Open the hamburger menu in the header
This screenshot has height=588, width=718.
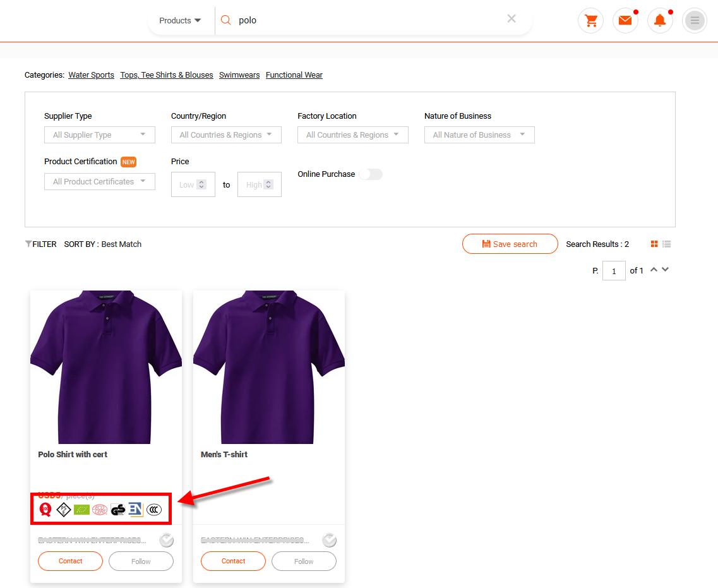pyautogui.click(x=695, y=21)
